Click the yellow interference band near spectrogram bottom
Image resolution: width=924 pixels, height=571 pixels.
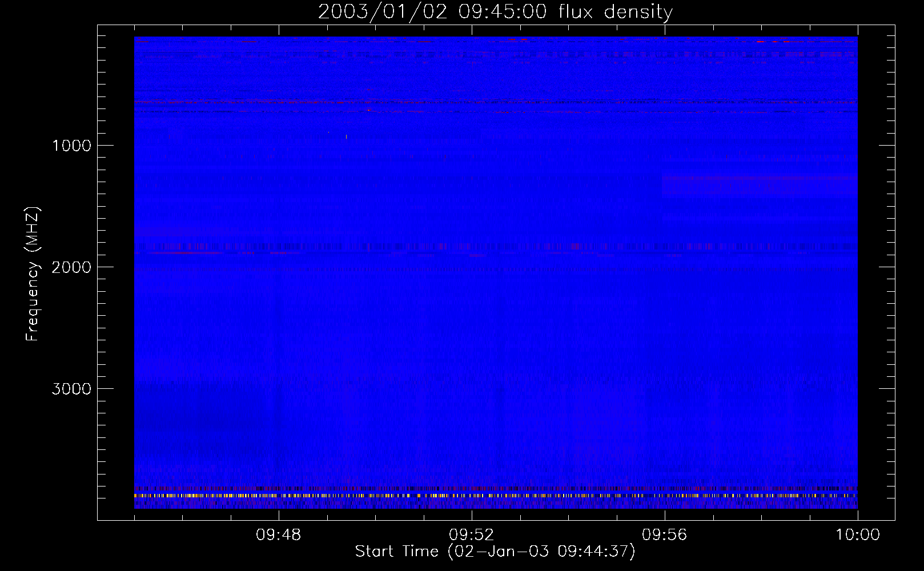coord(496,496)
